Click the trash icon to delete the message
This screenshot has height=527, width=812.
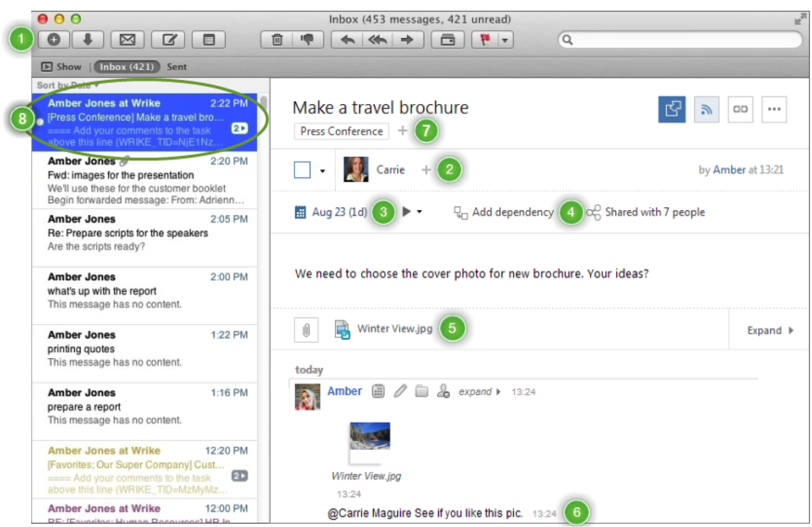[278, 40]
